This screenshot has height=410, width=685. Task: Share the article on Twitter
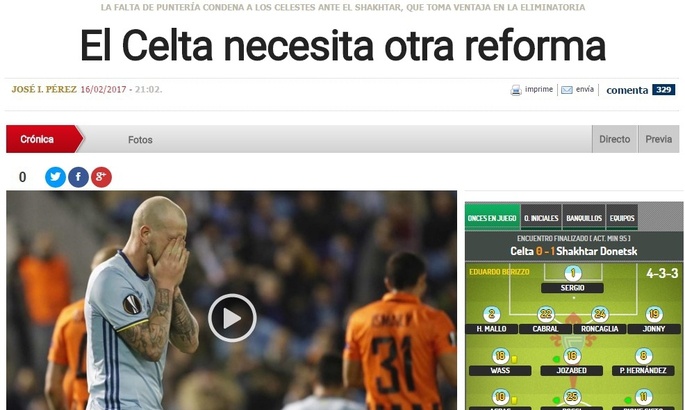(55, 177)
